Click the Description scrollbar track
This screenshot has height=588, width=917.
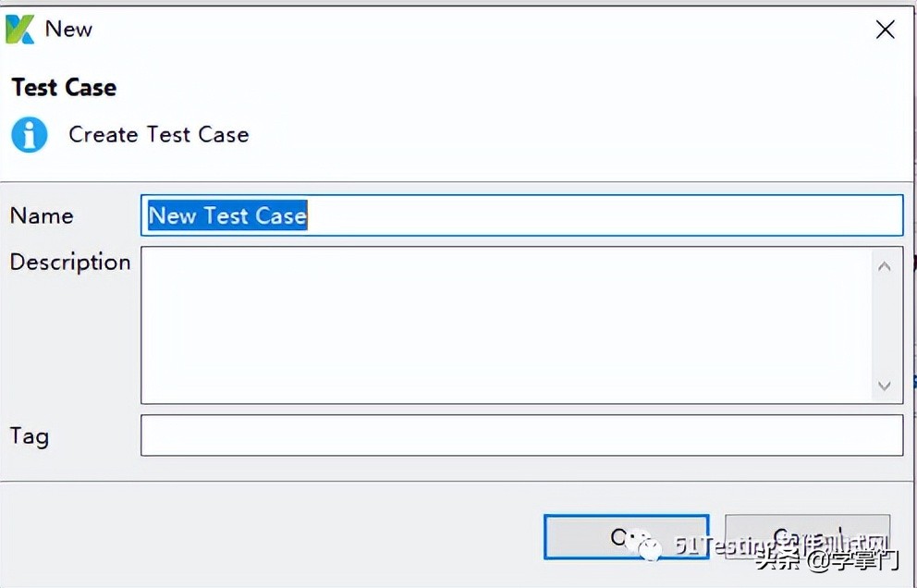coord(885,325)
